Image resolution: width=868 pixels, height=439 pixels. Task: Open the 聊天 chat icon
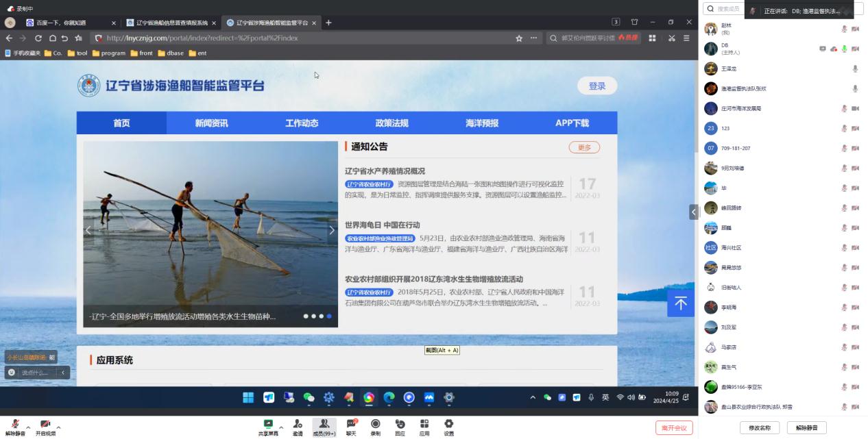pos(351,425)
